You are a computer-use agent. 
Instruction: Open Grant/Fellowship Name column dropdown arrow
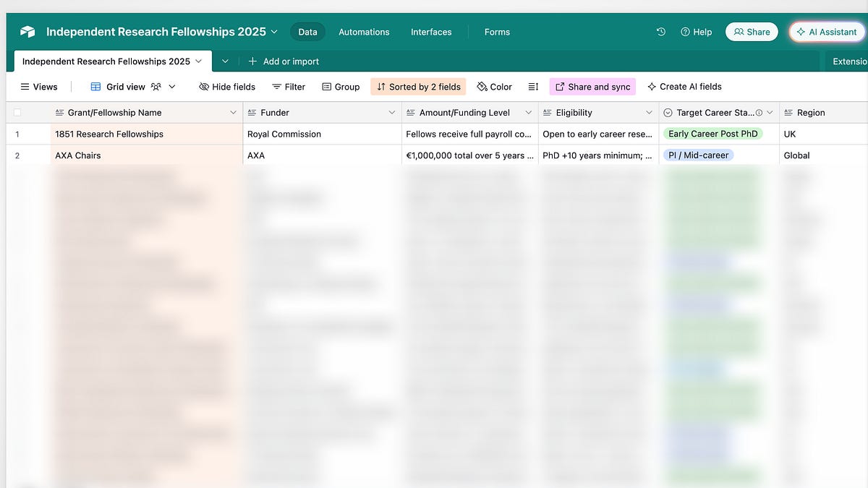pos(233,113)
